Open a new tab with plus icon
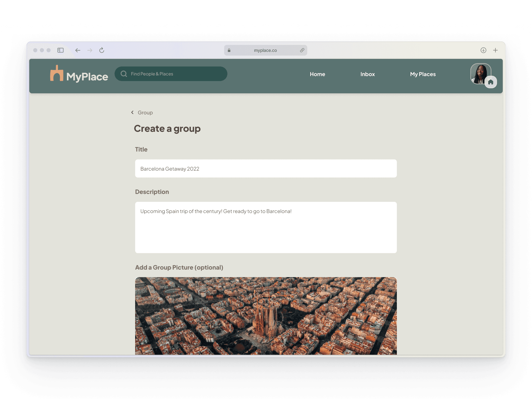Viewport: 532px width, 399px height. point(495,50)
